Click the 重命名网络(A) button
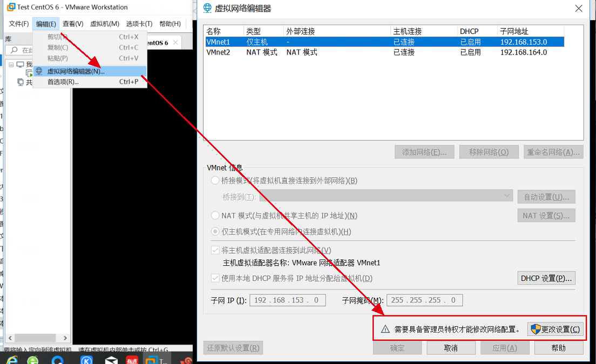Screen dimensions: 596x364 coord(553,152)
